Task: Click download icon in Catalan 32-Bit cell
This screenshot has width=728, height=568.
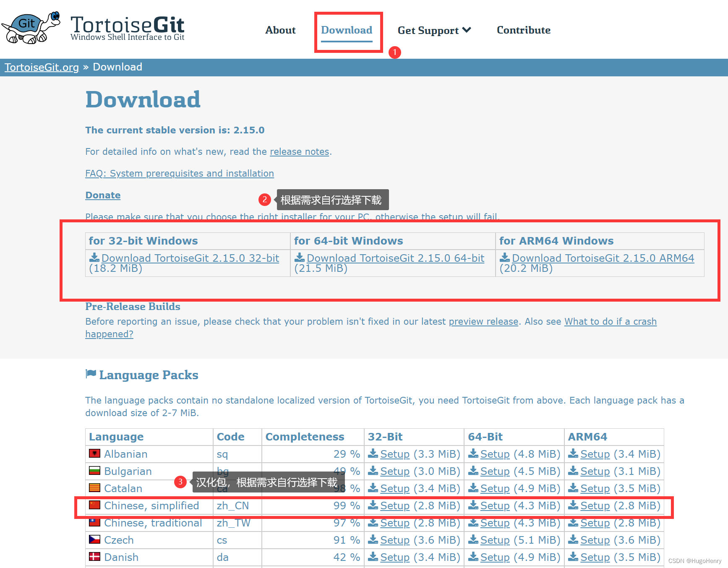Action: pyautogui.click(x=373, y=487)
